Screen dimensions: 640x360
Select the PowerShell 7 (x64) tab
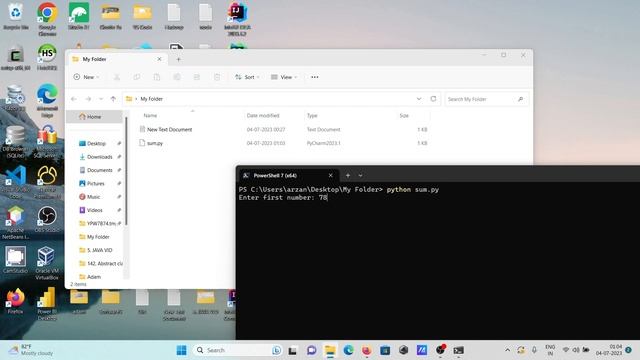click(288, 176)
